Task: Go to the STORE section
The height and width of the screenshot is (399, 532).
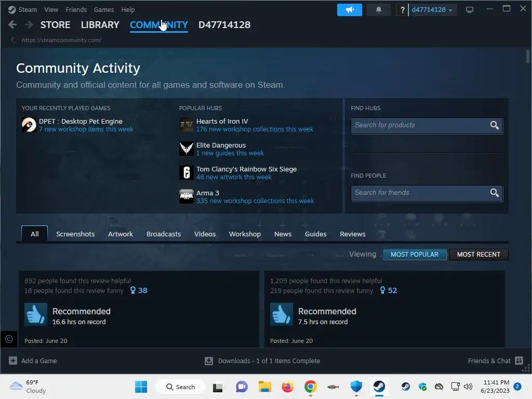Action: (x=55, y=25)
